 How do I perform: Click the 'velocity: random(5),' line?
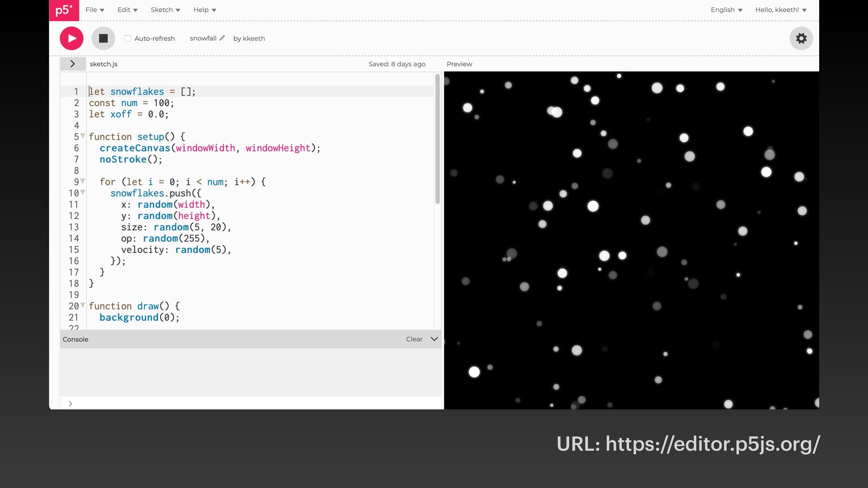coord(176,250)
